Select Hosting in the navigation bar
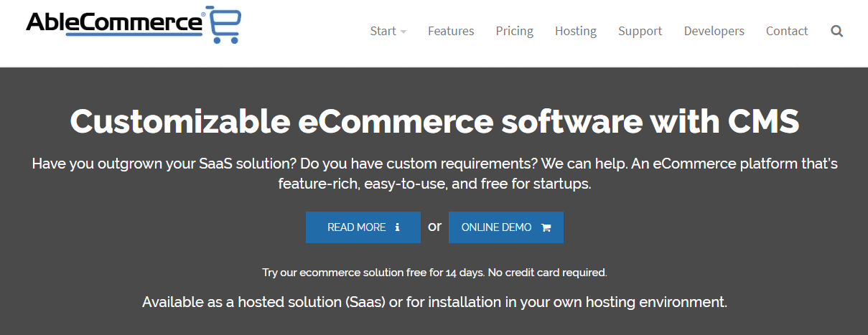 pyautogui.click(x=576, y=31)
